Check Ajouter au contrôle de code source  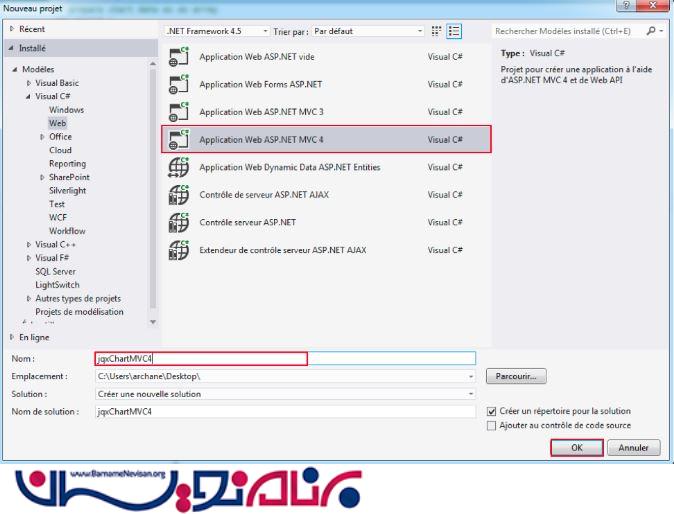click(x=490, y=425)
